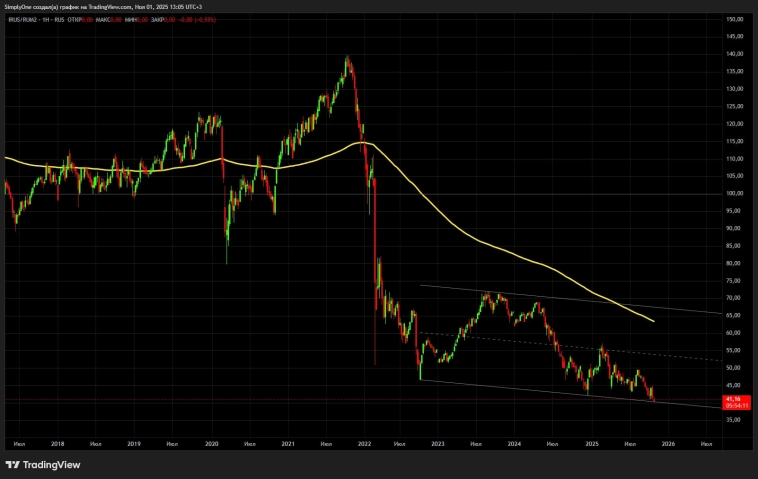The width and height of the screenshot is (758, 479).
Task: Click the 1H interval label in the legend
Action: coord(45,20)
